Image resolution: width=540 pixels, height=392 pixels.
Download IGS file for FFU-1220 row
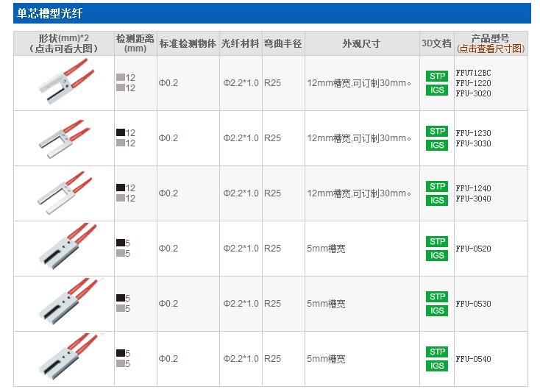tap(437, 90)
